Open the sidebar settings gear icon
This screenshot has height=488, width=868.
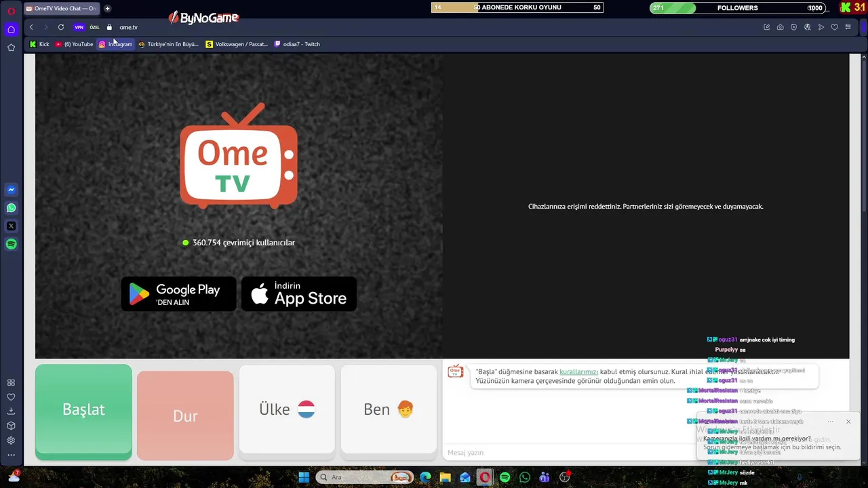tap(11, 441)
